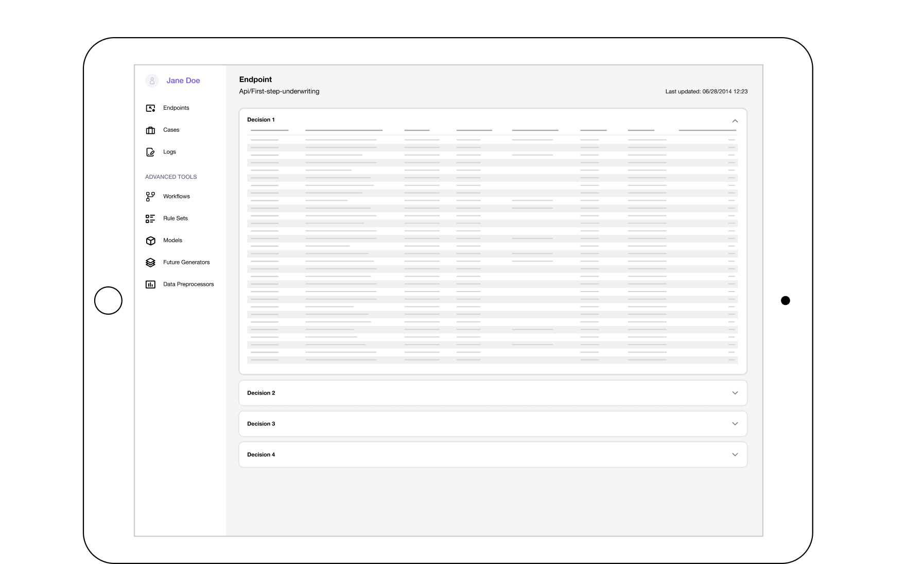This screenshot has height=564, width=924.
Task: Open Future Generators menu item
Action: pos(186,262)
